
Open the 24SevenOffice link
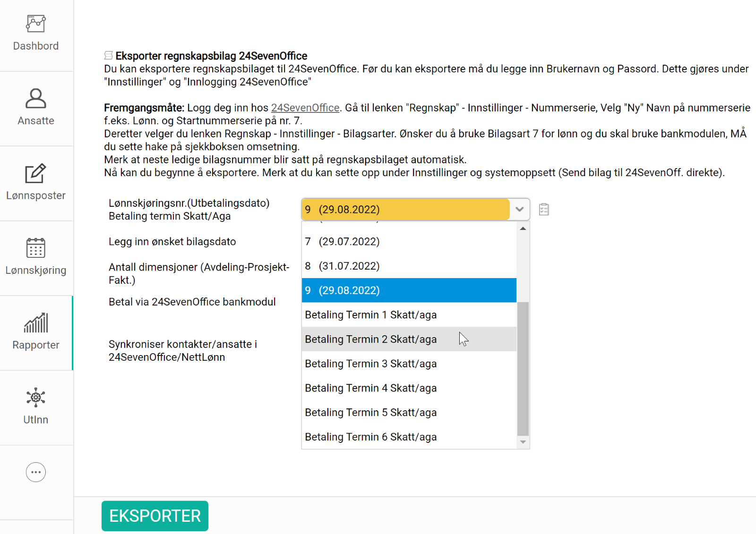pos(305,108)
